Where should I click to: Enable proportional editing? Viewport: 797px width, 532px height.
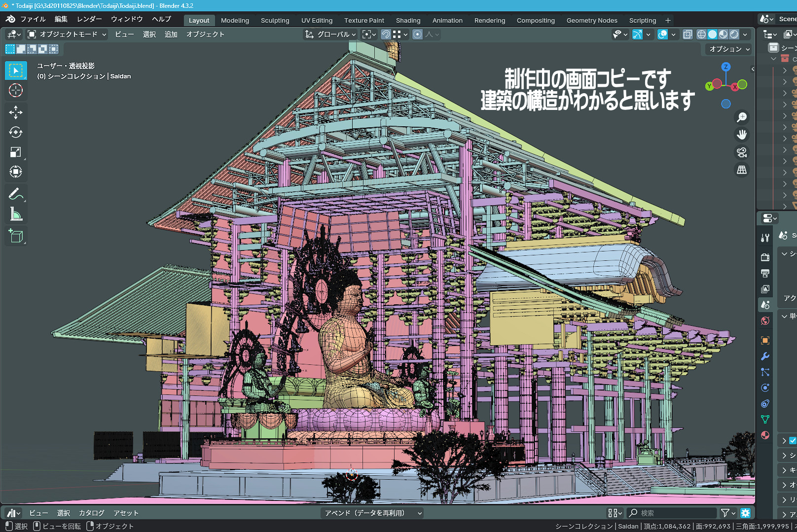(418, 35)
